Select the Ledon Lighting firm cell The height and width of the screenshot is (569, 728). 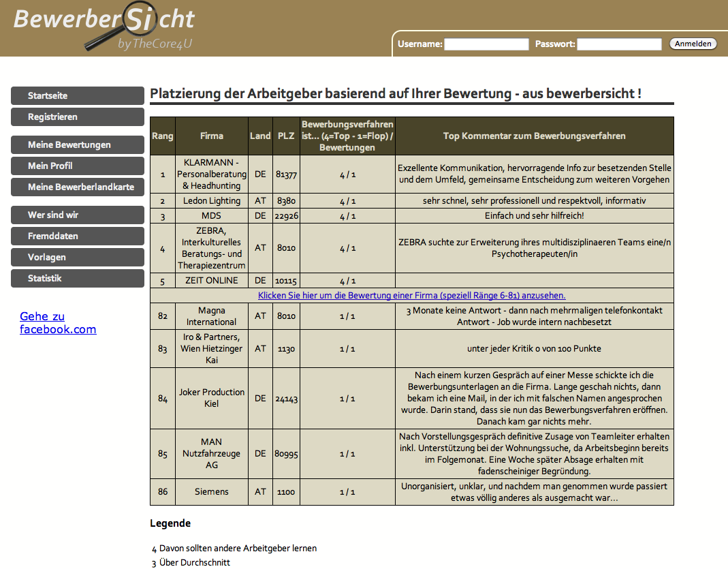(x=212, y=200)
